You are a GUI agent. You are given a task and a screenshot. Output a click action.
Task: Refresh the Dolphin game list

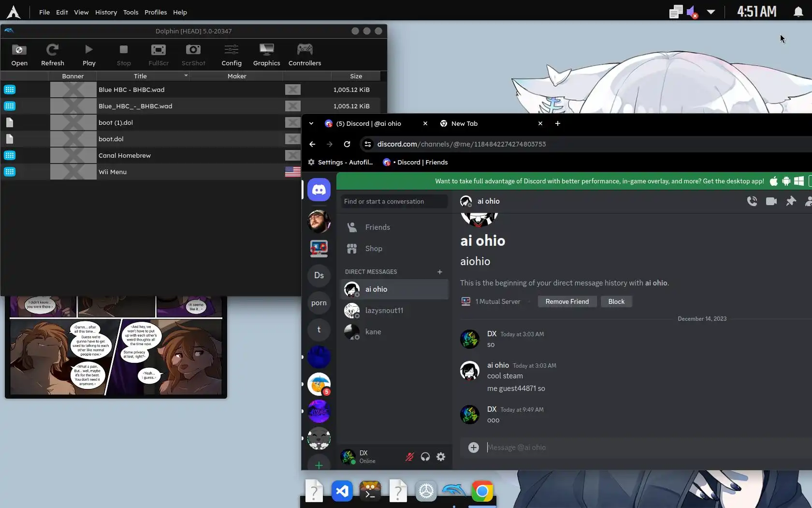click(52, 55)
